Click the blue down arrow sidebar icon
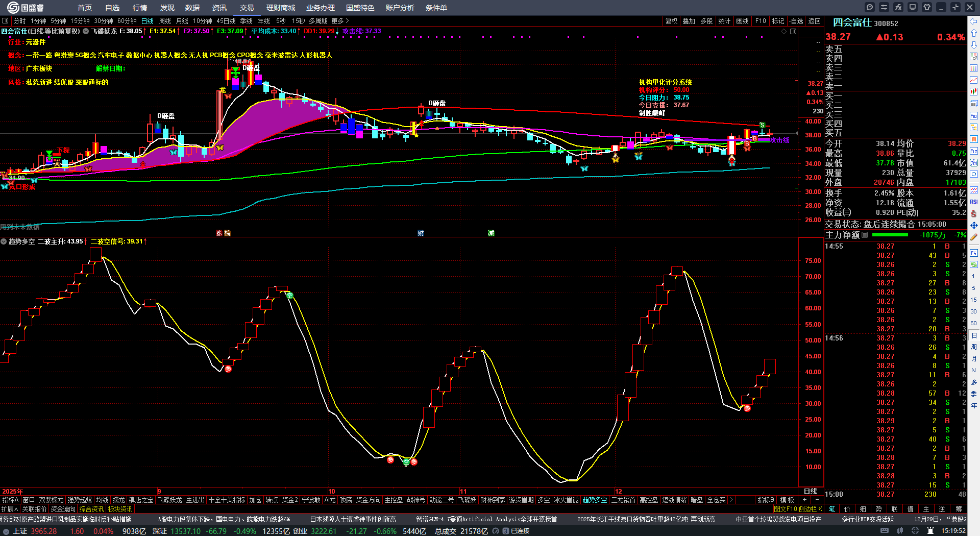Screen dimensions: 980x536 pyautogui.click(x=974, y=45)
